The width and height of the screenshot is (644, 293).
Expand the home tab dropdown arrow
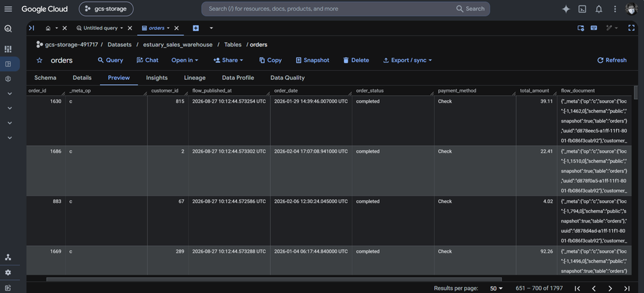[57, 28]
